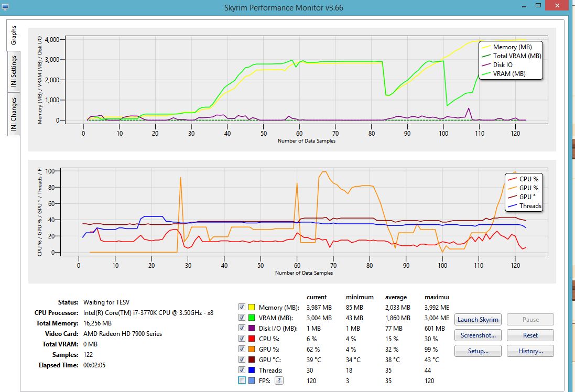Open the FPS help question mark

(x=279, y=380)
